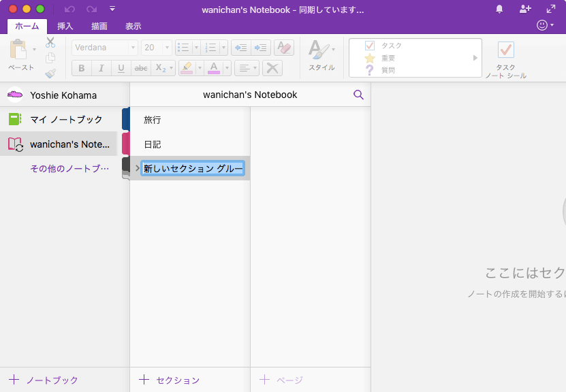Click the Paste clipboard icon
The height and width of the screenshot is (392, 566).
click(18, 49)
